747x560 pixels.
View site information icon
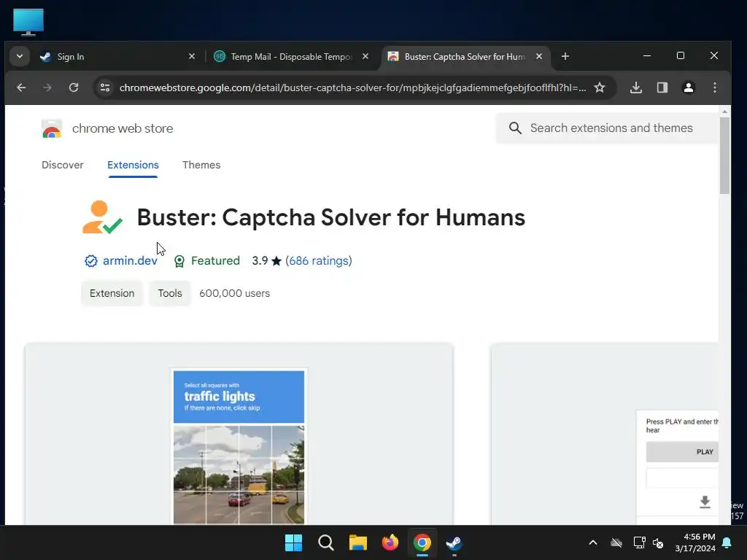click(105, 87)
